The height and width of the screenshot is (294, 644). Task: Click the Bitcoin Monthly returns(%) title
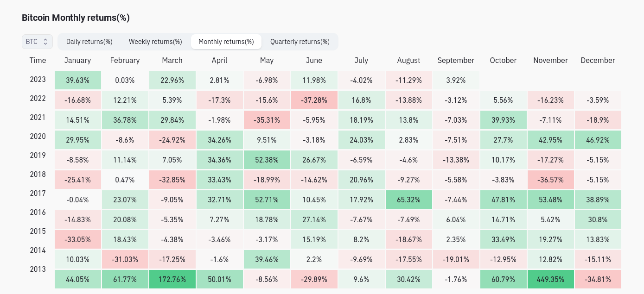(76, 18)
